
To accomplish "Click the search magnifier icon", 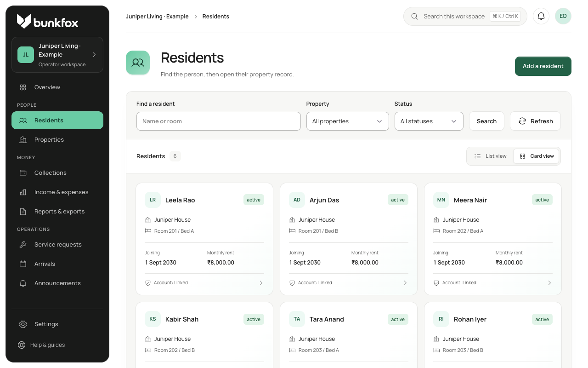I will coord(414,17).
